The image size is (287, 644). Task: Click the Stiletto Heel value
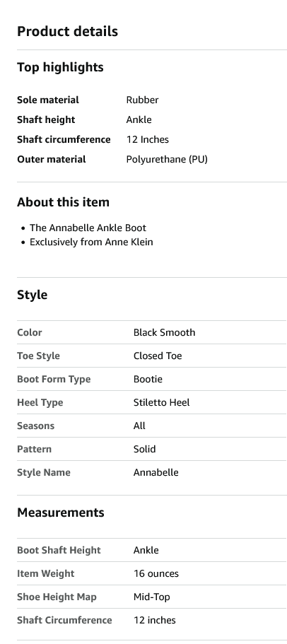pos(161,402)
